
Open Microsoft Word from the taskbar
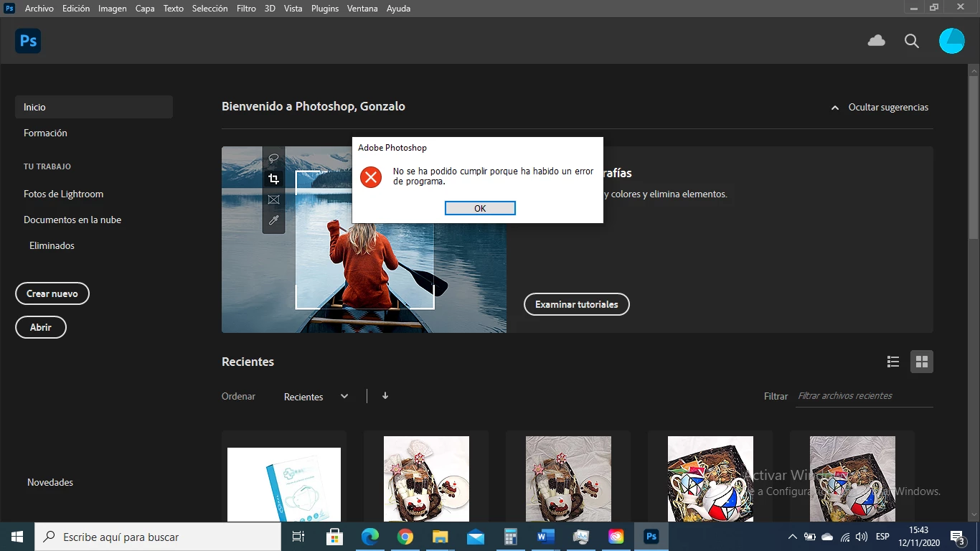click(545, 537)
